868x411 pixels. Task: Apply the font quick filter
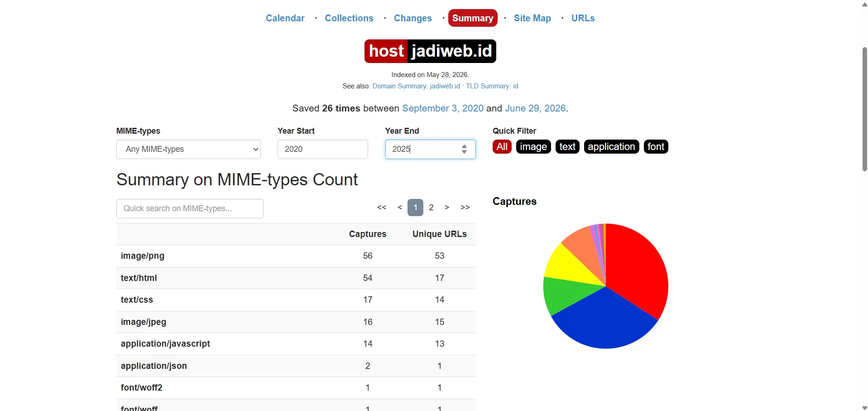656,147
